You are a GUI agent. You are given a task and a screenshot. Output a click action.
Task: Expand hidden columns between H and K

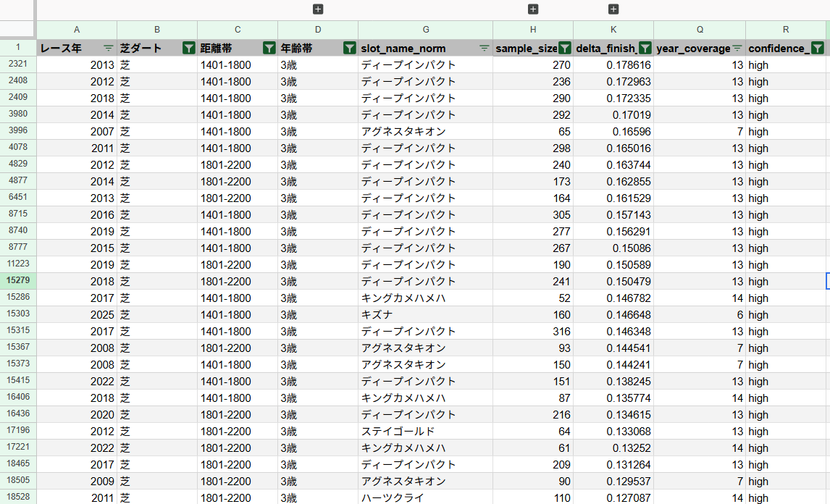533,9
